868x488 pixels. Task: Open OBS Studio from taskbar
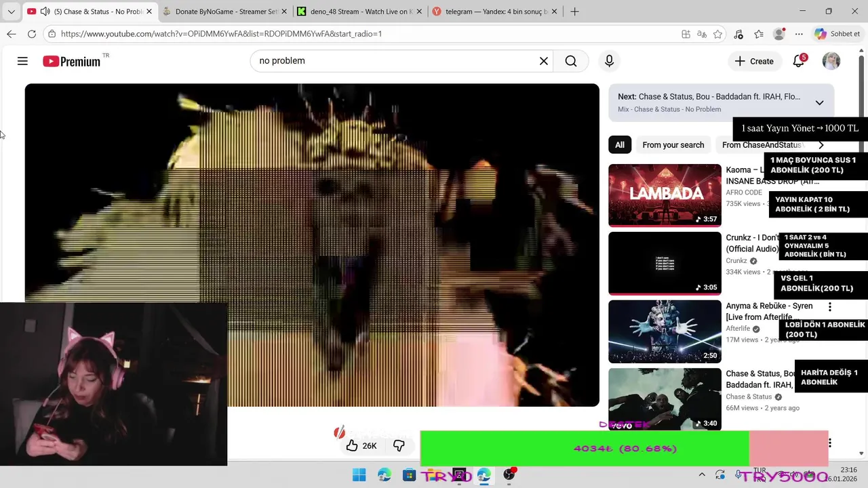[x=509, y=475]
